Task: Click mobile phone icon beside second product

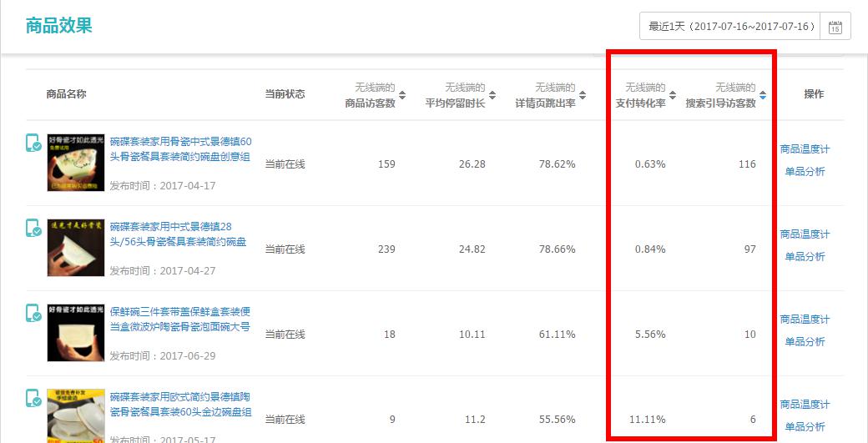Action: click(33, 228)
